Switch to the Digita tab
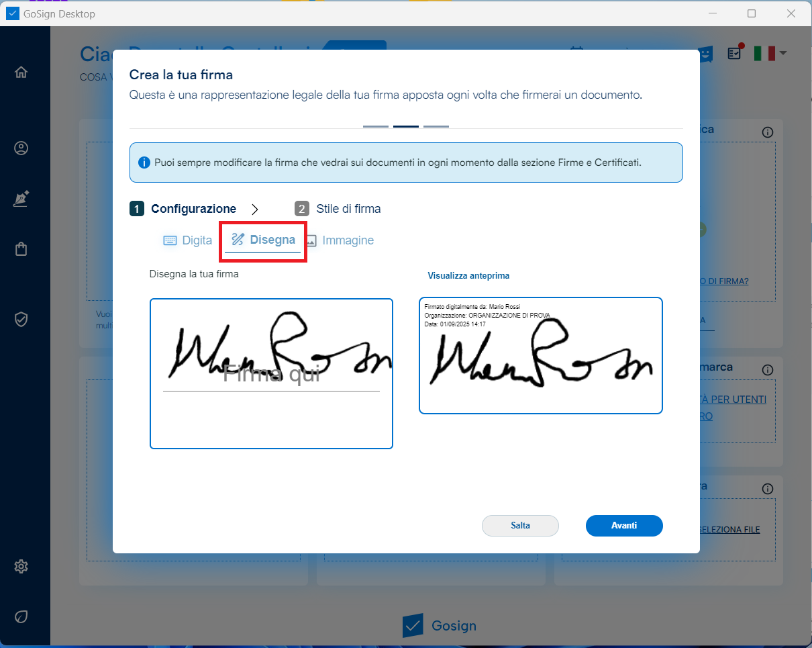812x648 pixels. tap(187, 240)
